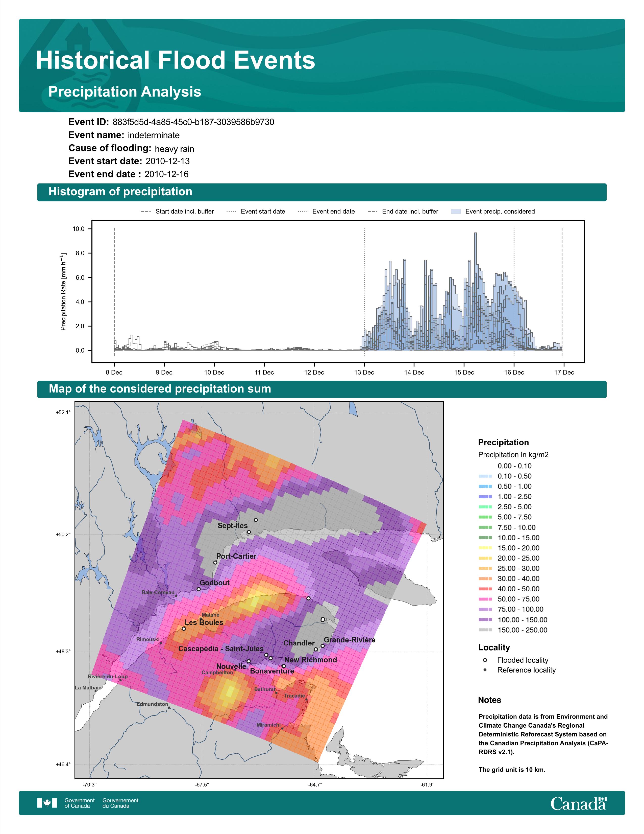Click the 2010-12-16 end date value
This screenshot has height=834, width=644.
pos(166,174)
